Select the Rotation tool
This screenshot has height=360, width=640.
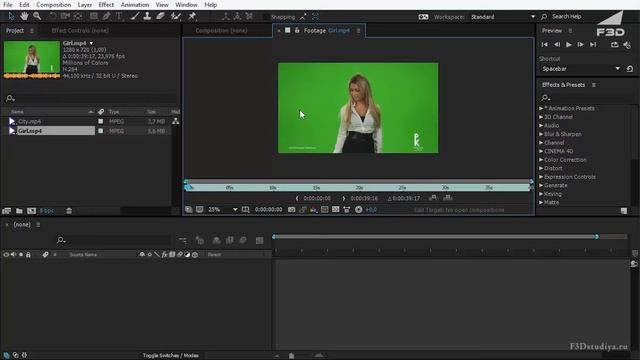point(53,16)
